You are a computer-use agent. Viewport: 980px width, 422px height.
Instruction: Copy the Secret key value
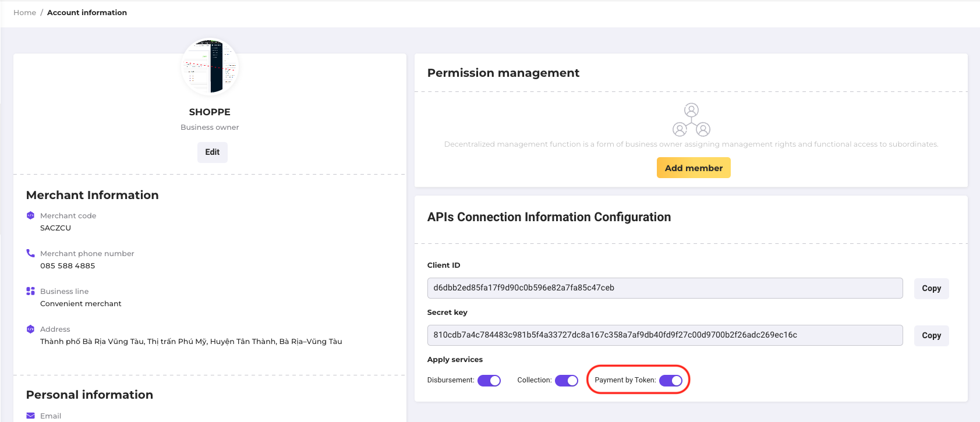click(931, 336)
